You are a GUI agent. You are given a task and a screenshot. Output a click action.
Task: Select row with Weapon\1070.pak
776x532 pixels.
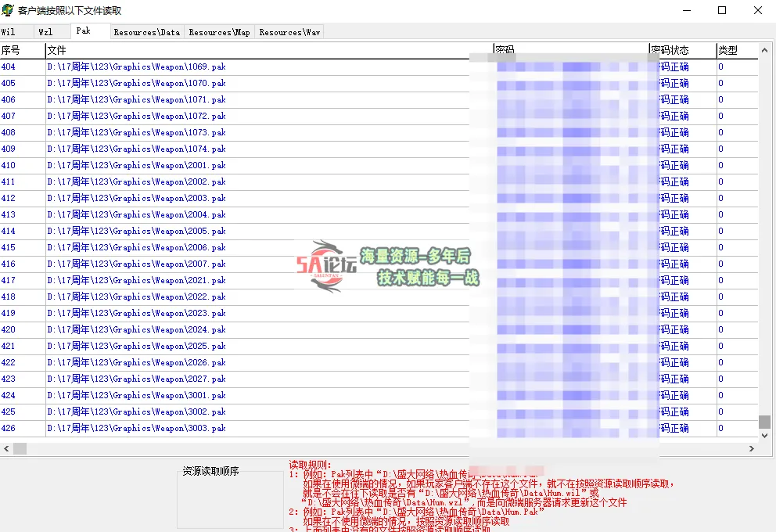379,83
